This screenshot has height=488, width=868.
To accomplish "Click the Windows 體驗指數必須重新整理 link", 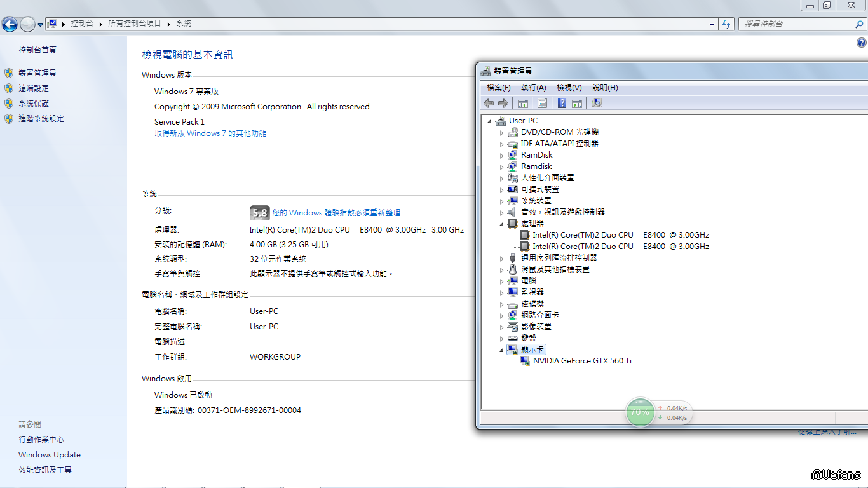I will [336, 213].
